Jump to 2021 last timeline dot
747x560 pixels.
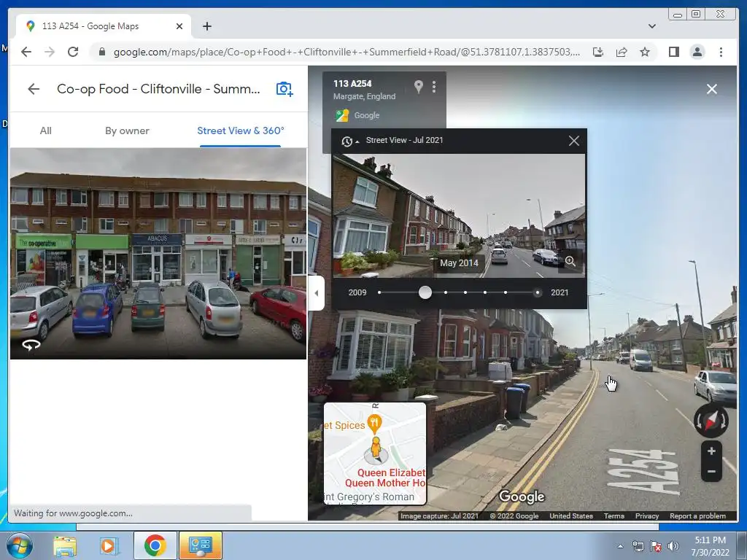tap(538, 292)
